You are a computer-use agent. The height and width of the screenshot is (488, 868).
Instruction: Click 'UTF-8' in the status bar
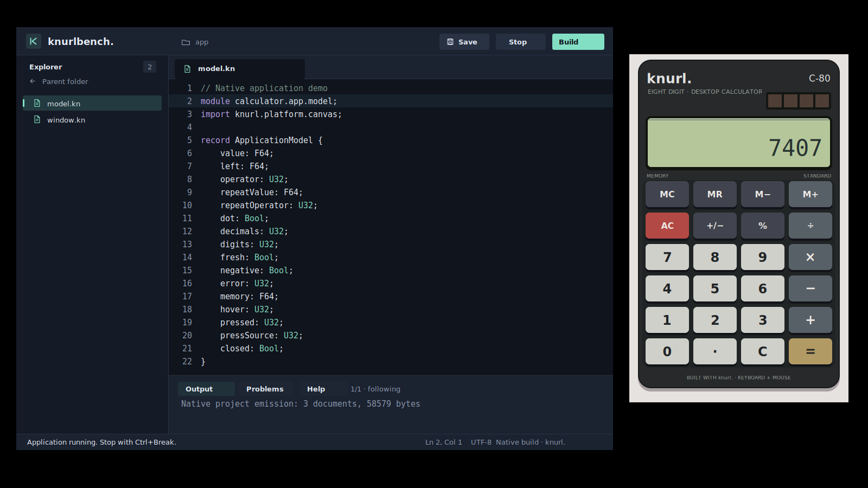[481, 442]
